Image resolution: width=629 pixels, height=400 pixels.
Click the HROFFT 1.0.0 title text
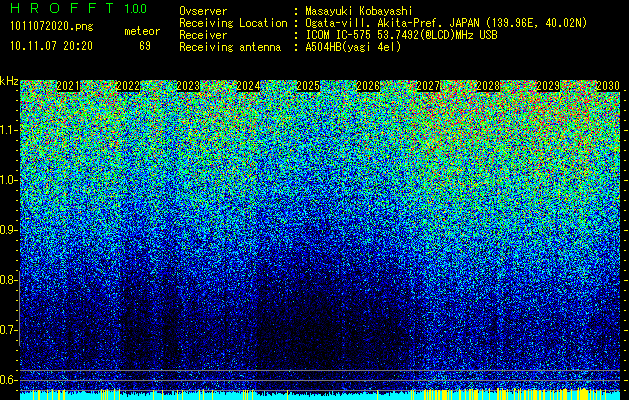coord(79,8)
